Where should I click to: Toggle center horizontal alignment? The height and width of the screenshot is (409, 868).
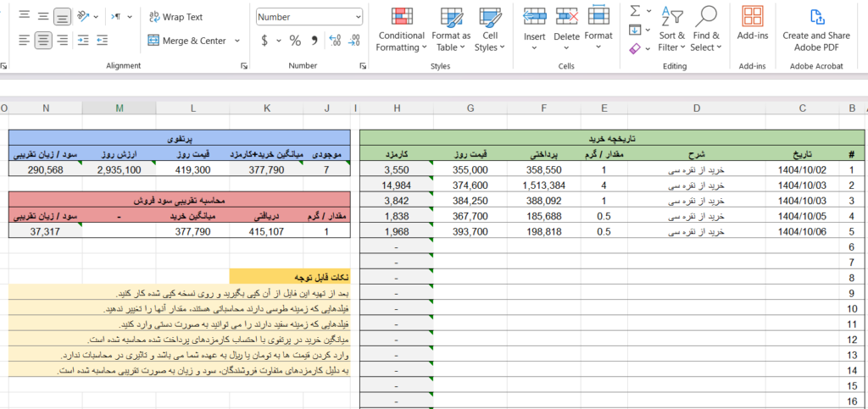(x=42, y=40)
